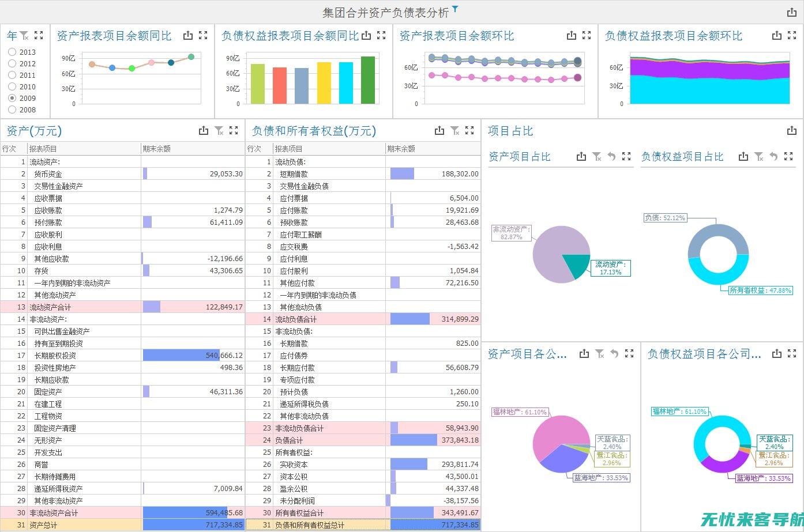Select the 固定资产 row in assets table
Screen dimensions: 804x532
pyautogui.click(x=122, y=391)
